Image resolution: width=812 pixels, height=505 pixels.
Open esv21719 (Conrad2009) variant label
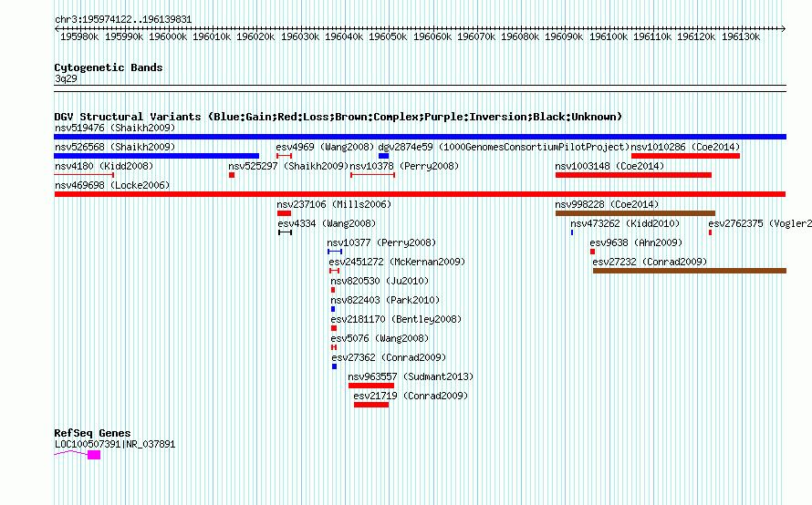411,396
